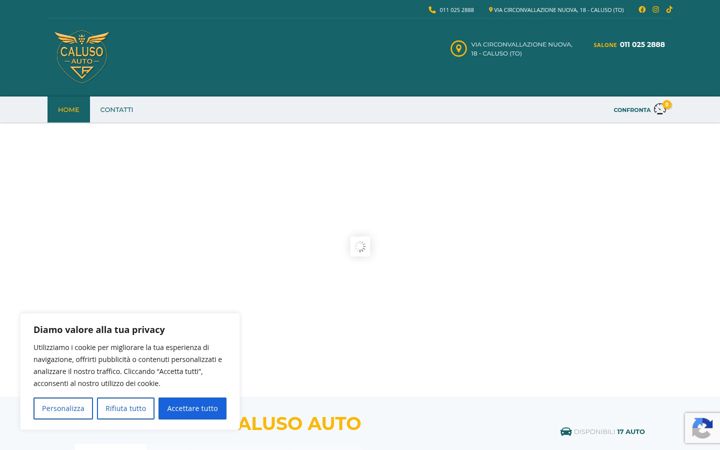
Task: Click the Salone label in header
Action: pyautogui.click(x=605, y=45)
